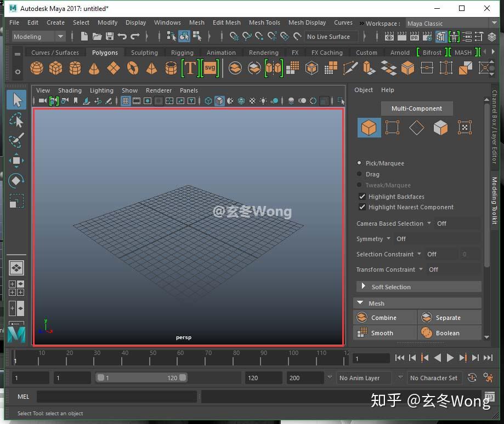The image size is (504, 424).
Task: Switch to the Sculpting shelf tab
Action: pyautogui.click(x=144, y=52)
